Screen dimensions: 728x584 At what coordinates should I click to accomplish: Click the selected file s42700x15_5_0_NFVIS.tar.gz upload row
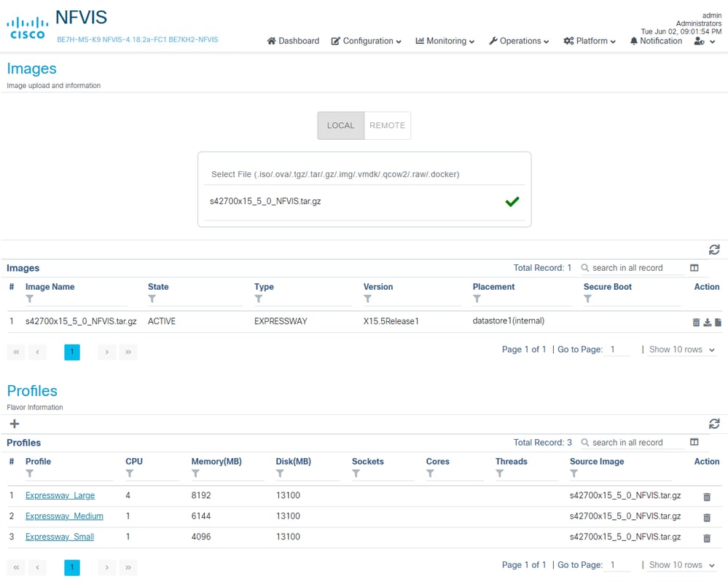pyautogui.click(x=364, y=201)
